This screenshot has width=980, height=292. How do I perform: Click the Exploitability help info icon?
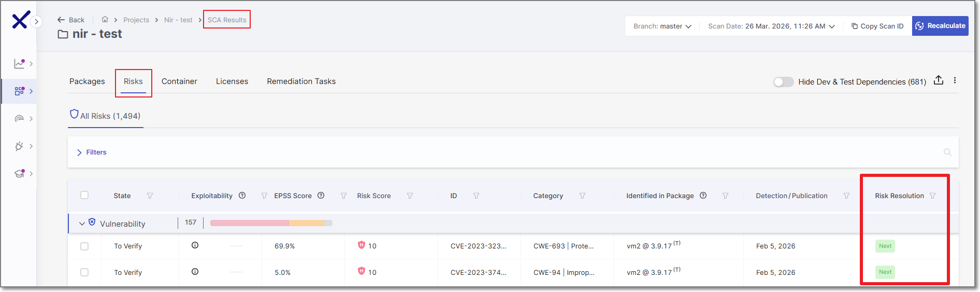[x=242, y=196]
